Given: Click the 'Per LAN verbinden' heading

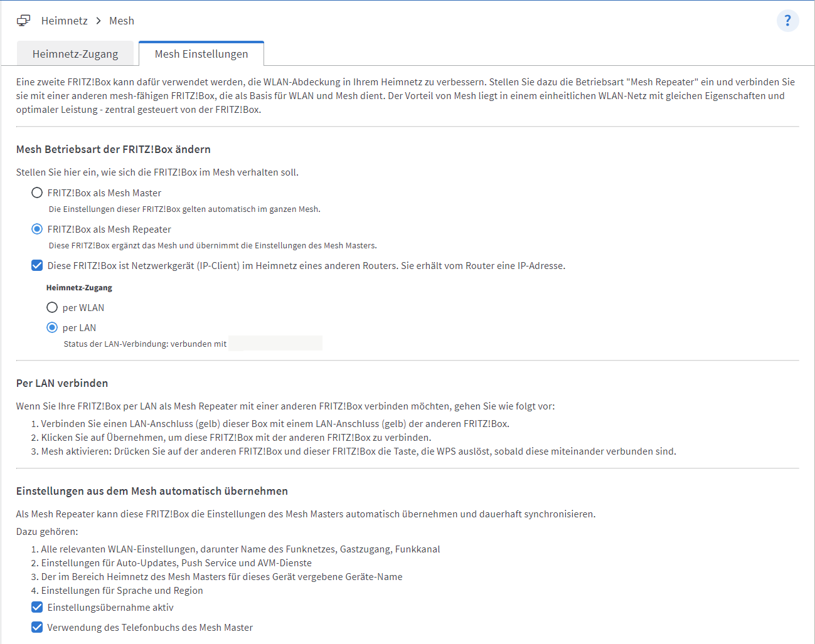Looking at the screenshot, I should (62, 383).
